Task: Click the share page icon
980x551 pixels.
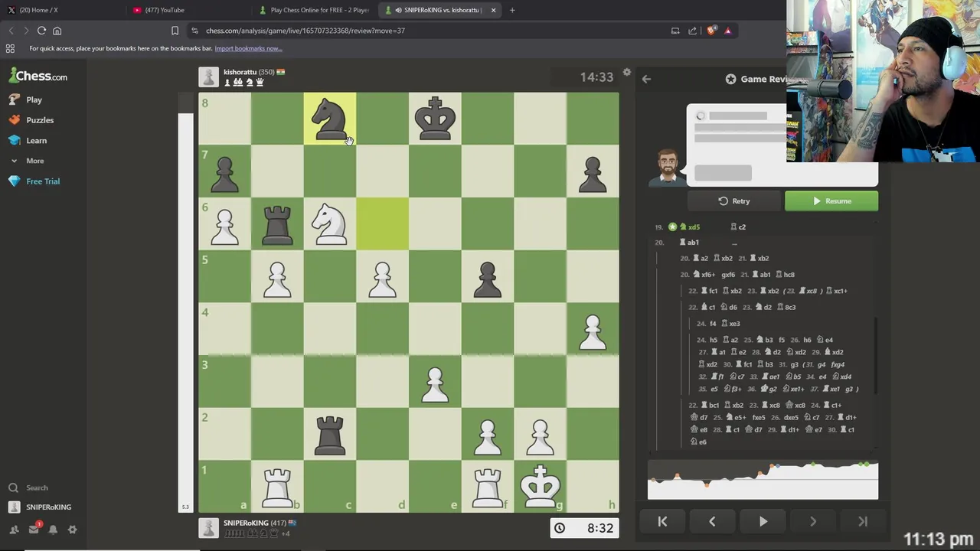Action: (692, 31)
